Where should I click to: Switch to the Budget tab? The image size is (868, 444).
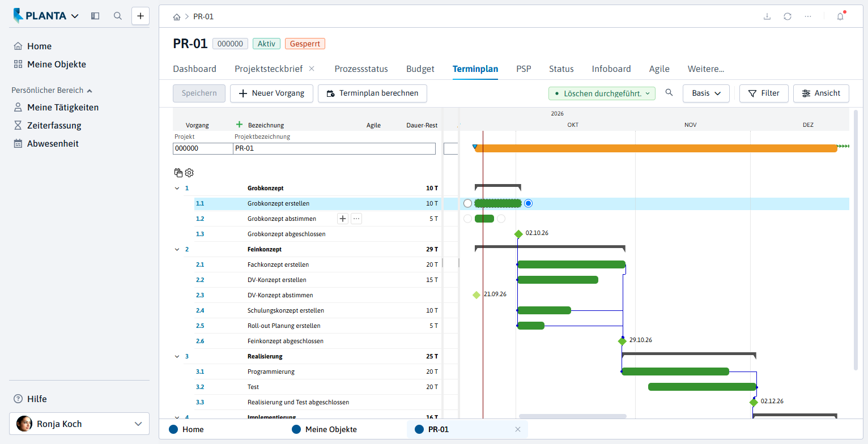[x=420, y=69]
